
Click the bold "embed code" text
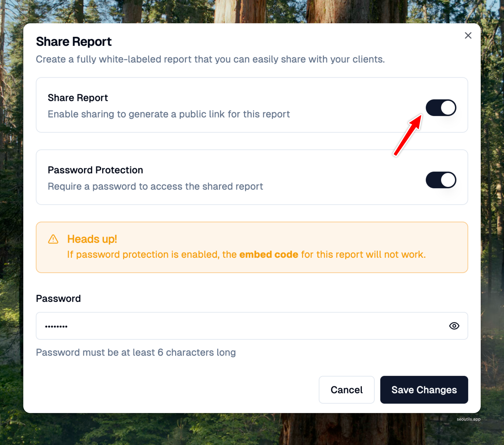(269, 254)
